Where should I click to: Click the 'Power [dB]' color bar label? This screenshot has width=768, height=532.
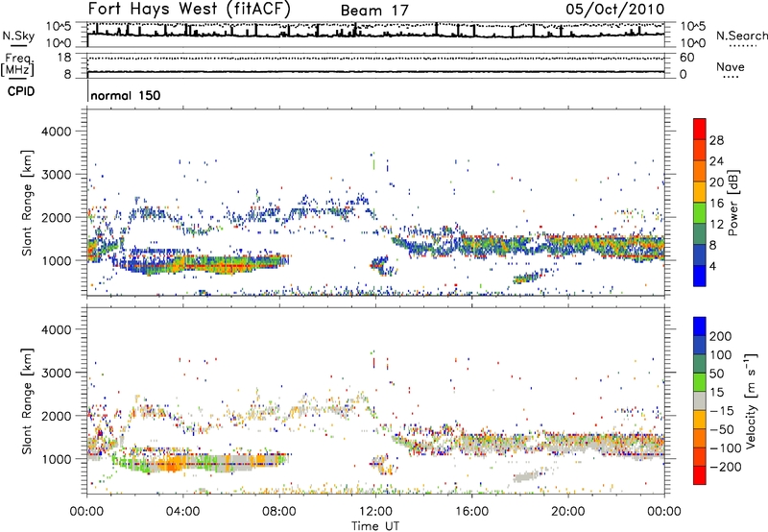(733, 203)
